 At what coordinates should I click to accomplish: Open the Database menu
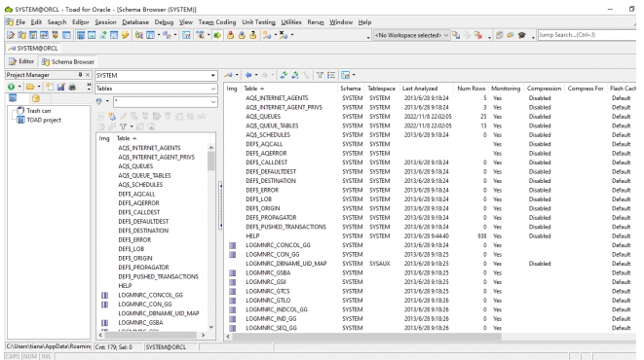(135, 22)
